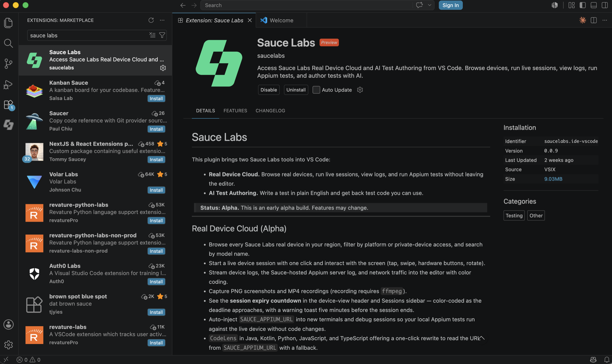Refresh the extensions marketplace list
This screenshot has height=364, width=612.
[x=151, y=20]
